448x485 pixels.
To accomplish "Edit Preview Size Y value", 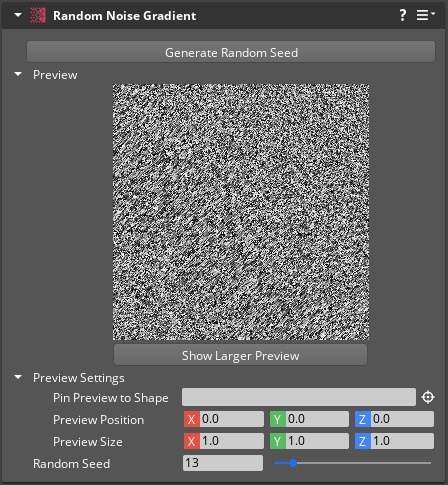I will click(317, 441).
